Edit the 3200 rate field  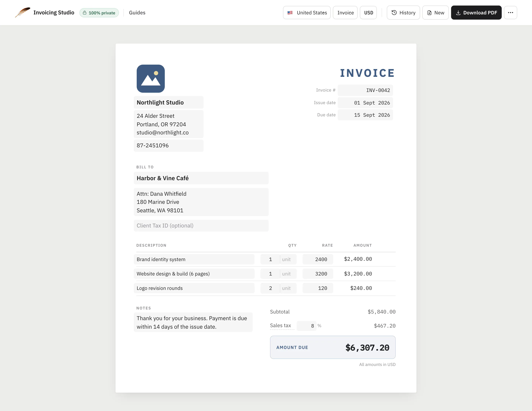click(x=318, y=274)
